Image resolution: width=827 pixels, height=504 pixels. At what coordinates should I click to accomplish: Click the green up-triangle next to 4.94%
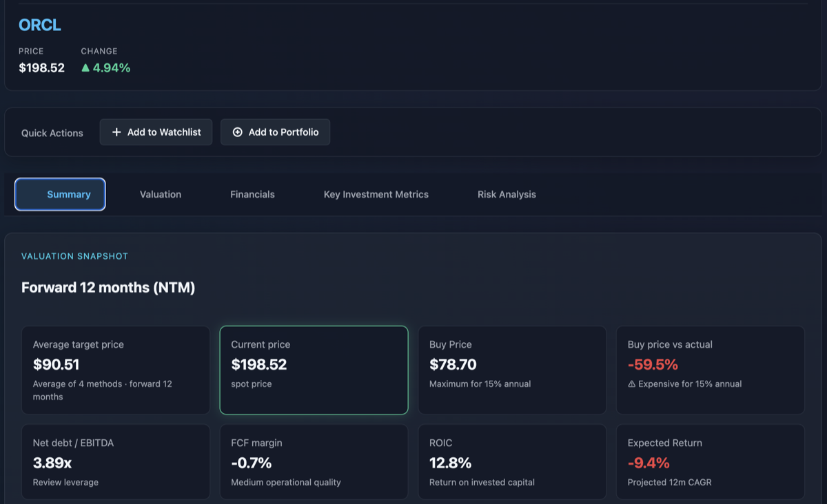tap(85, 67)
